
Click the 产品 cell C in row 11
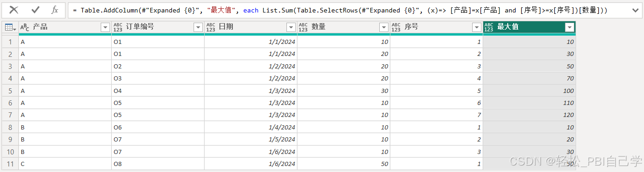(65, 164)
